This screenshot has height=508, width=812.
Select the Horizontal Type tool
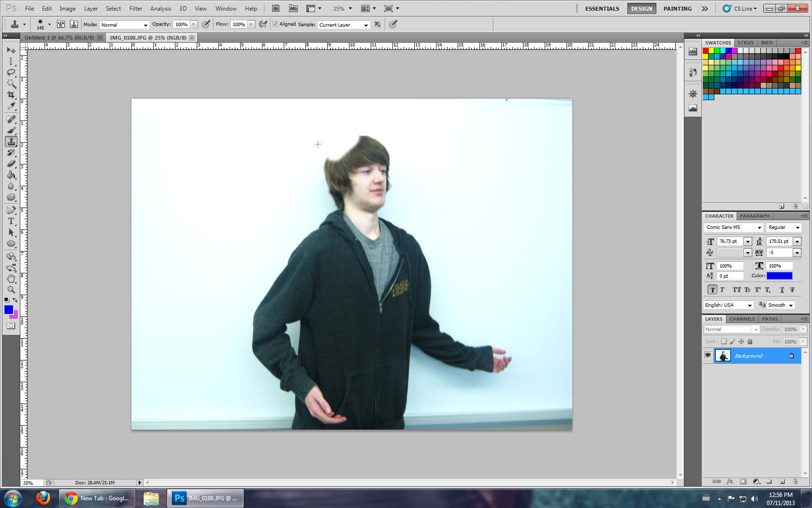pyautogui.click(x=11, y=221)
